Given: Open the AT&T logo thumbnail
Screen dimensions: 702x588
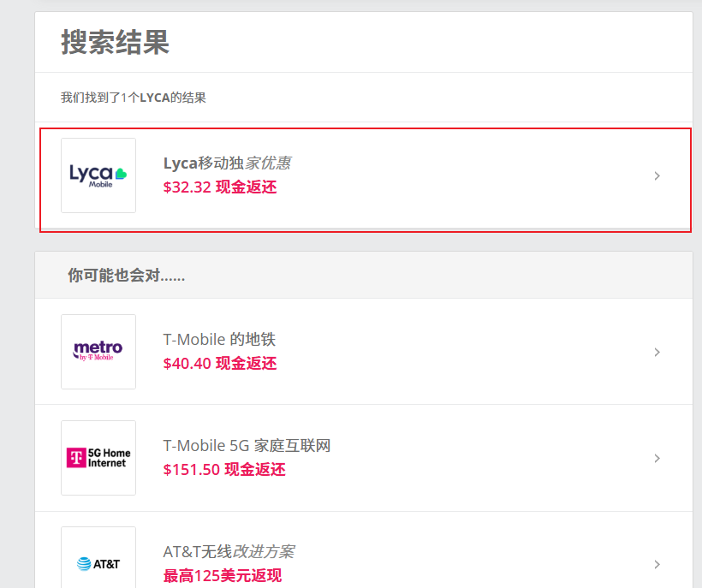Looking at the screenshot, I should pos(98,557).
